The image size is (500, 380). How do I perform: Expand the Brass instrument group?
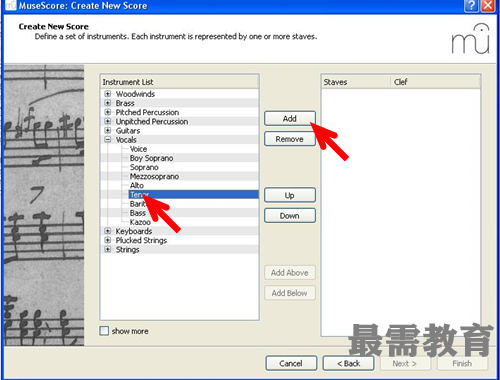click(108, 103)
